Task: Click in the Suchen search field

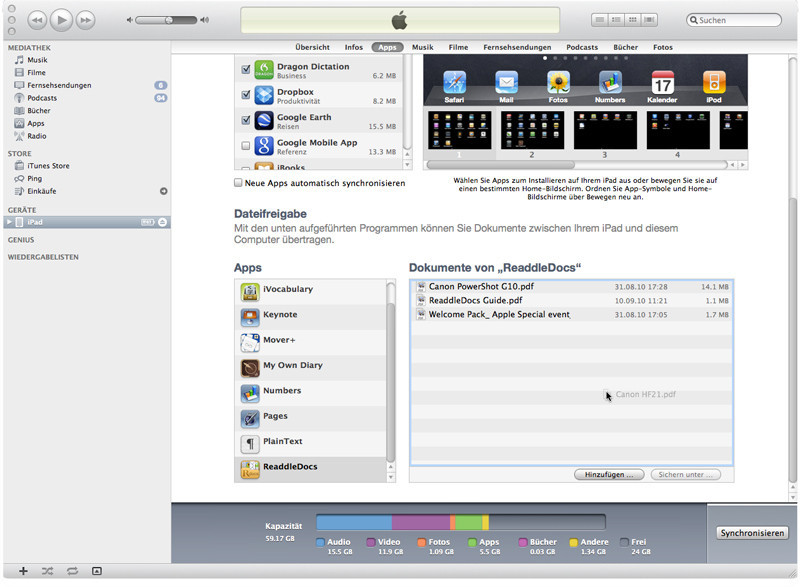Action: [734, 20]
